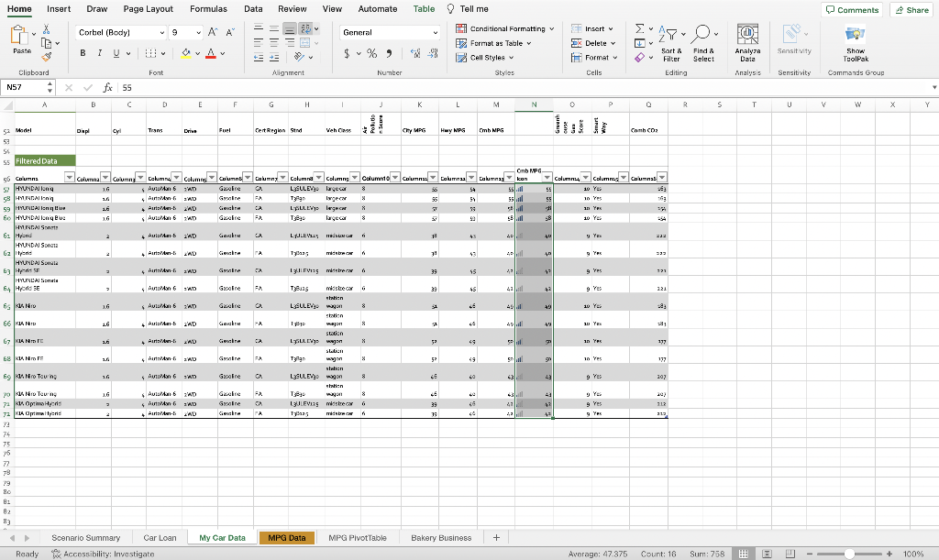The height and width of the screenshot is (560, 939).
Task: Click the Center horizontally icon
Action: coord(273,42)
